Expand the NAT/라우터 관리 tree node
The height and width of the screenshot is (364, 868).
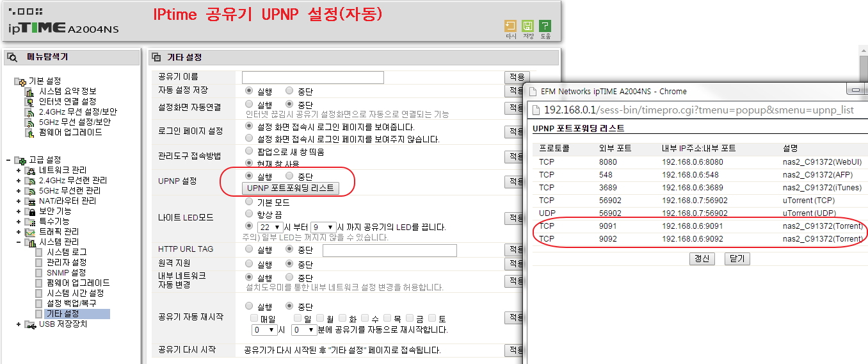click(x=19, y=201)
